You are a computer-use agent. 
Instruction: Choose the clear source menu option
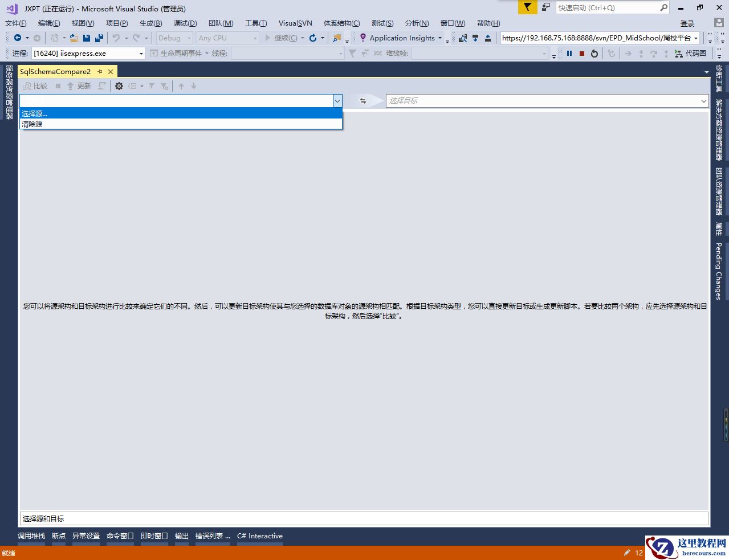coord(181,124)
